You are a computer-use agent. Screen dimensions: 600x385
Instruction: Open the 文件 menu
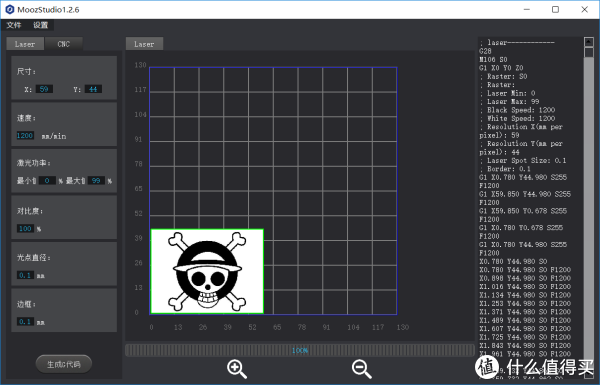click(14, 25)
